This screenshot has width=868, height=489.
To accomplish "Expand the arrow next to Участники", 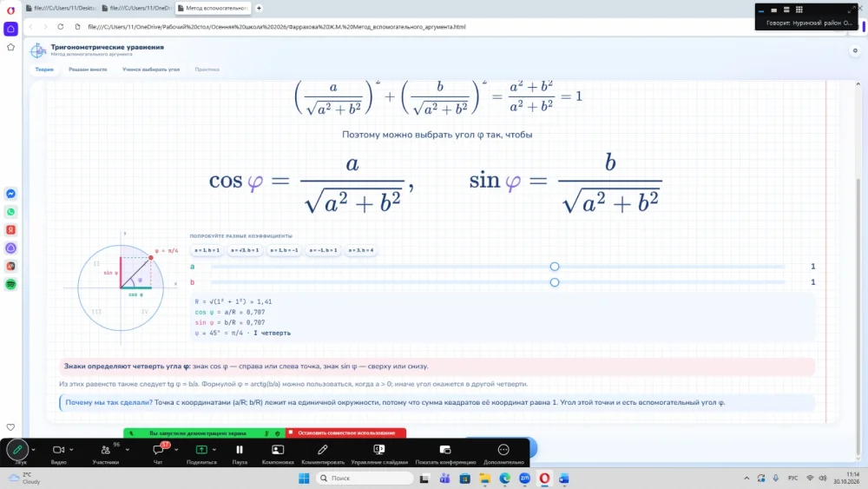I will [128, 450].
